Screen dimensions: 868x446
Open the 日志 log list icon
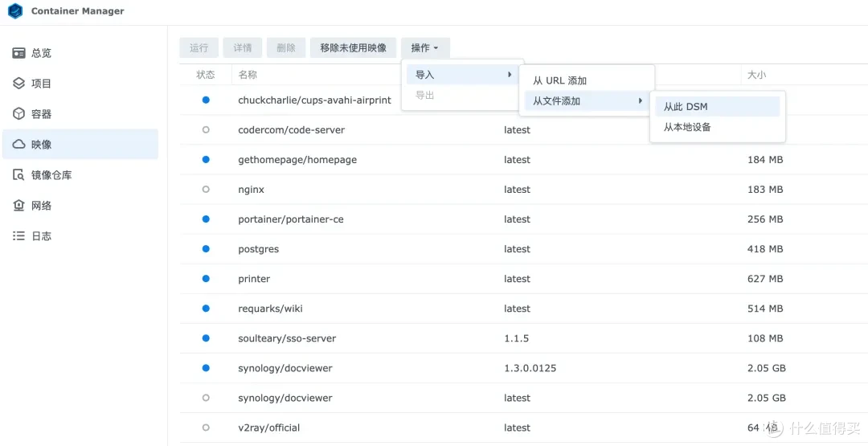(19, 235)
